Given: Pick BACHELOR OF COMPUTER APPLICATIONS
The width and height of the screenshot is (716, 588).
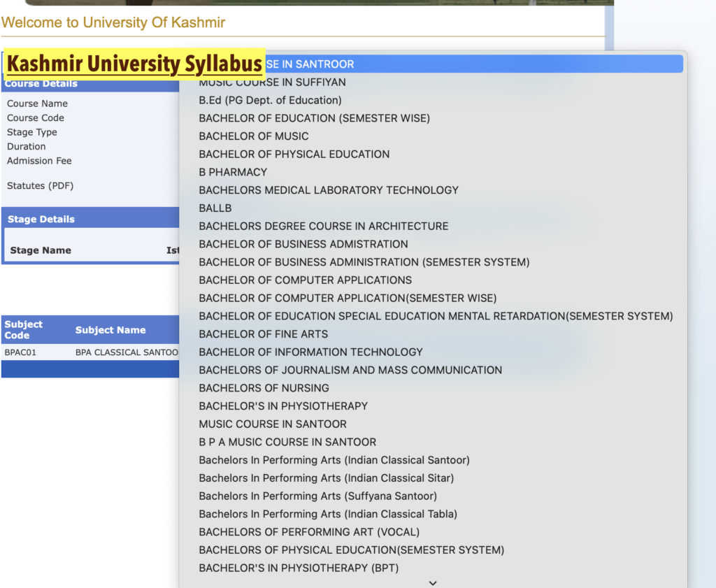Looking at the screenshot, I should click(432, 280).
